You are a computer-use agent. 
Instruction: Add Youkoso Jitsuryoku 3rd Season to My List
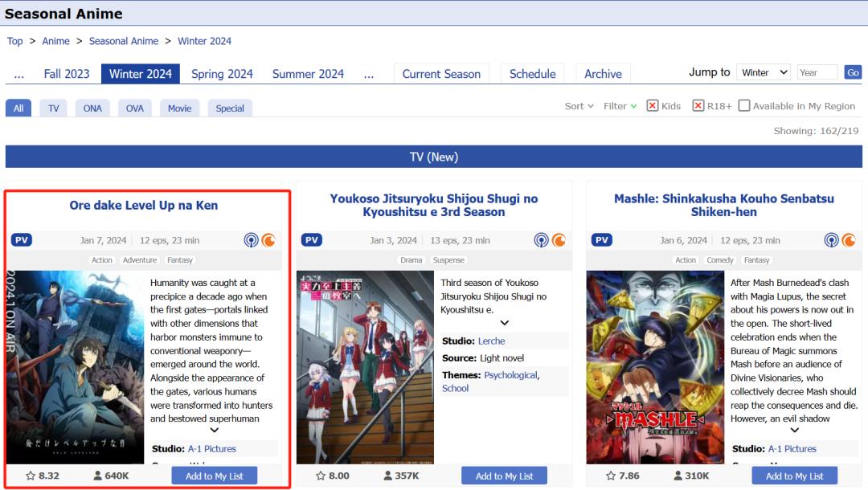[x=504, y=476]
